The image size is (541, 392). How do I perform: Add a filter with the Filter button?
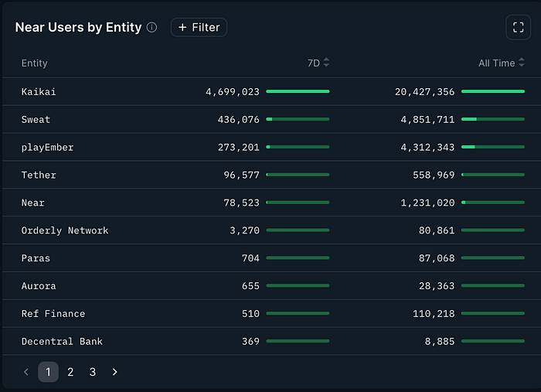pyautogui.click(x=199, y=27)
